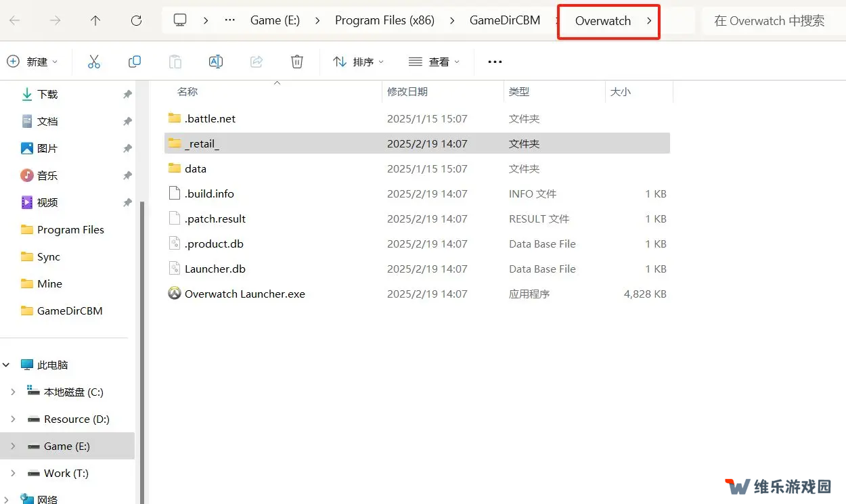This screenshot has width=846, height=504.
Task: Click the PC monitor icon in address bar
Action: pyautogui.click(x=180, y=20)
